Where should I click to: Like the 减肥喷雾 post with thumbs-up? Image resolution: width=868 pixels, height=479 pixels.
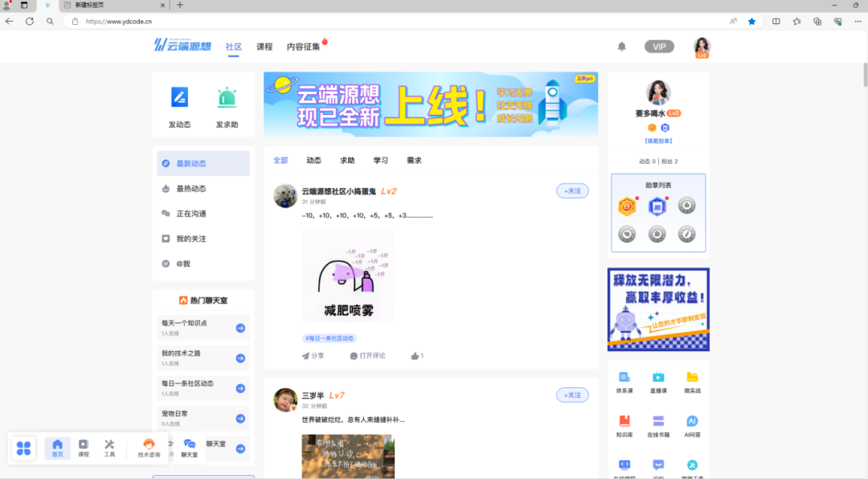[417, 356]
